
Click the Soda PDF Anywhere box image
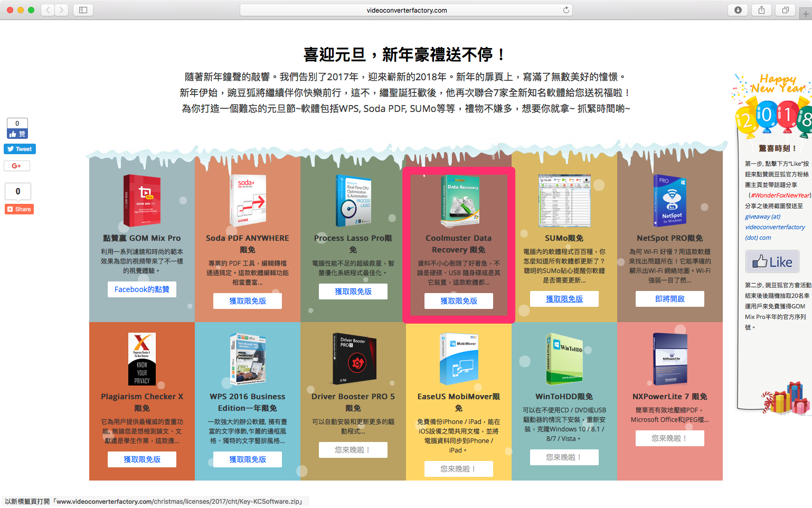coord(248,201)
